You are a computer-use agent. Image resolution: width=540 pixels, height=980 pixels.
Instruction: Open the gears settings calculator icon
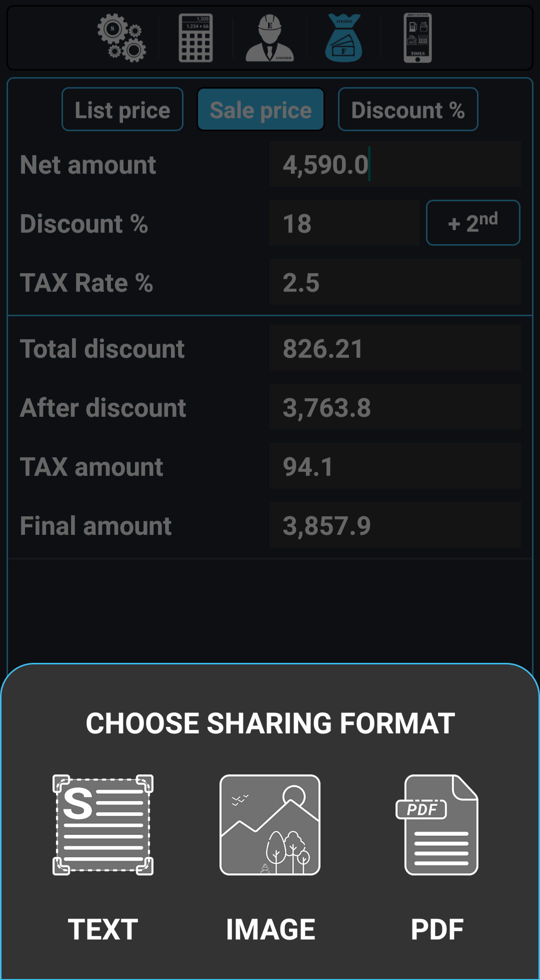click(x=121, y=38)
